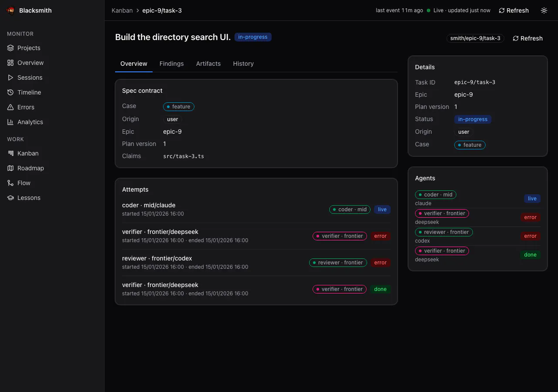Click the live status badge in Attempts
Screen dimensions: 558x392
click(382, 210)
